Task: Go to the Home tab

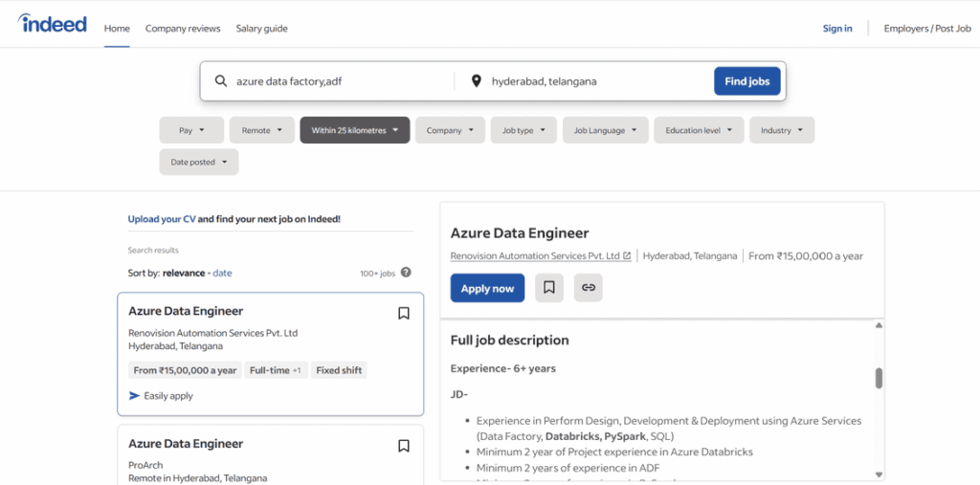Action: [x=117, y=29]
